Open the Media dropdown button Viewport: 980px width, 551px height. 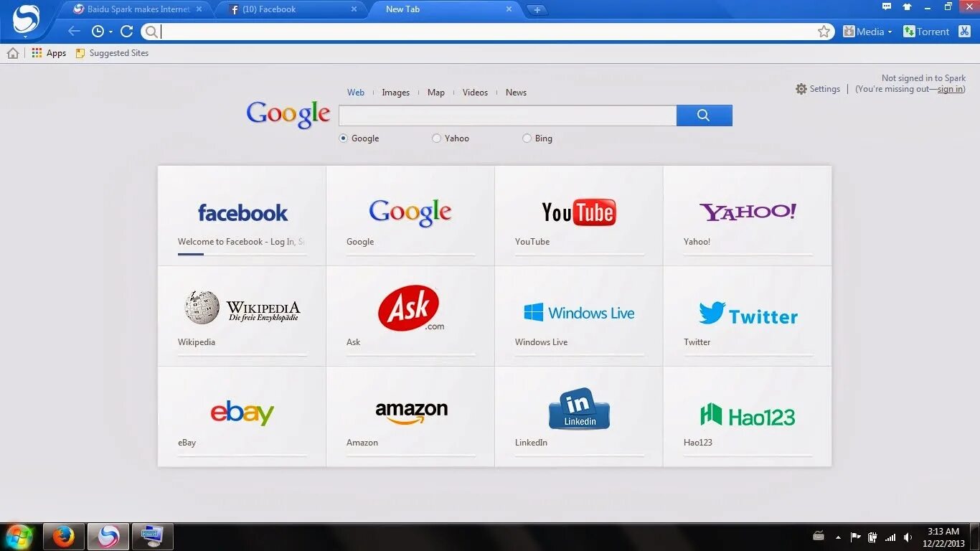pos(867,32)
